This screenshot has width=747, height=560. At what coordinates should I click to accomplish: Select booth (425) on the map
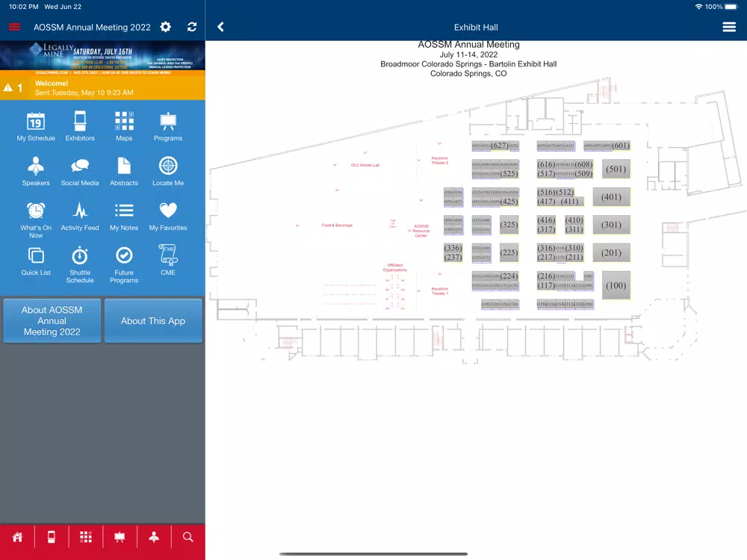click(x=509, y=202)
